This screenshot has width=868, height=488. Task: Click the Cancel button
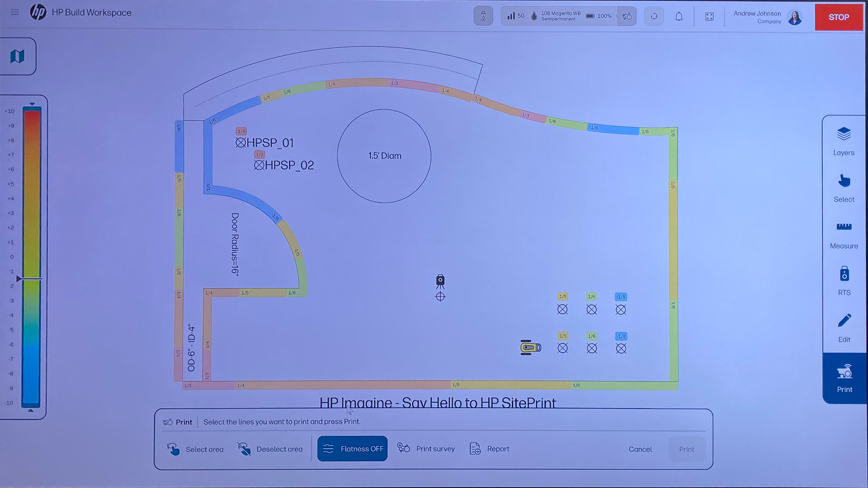(x=640, y=449)
